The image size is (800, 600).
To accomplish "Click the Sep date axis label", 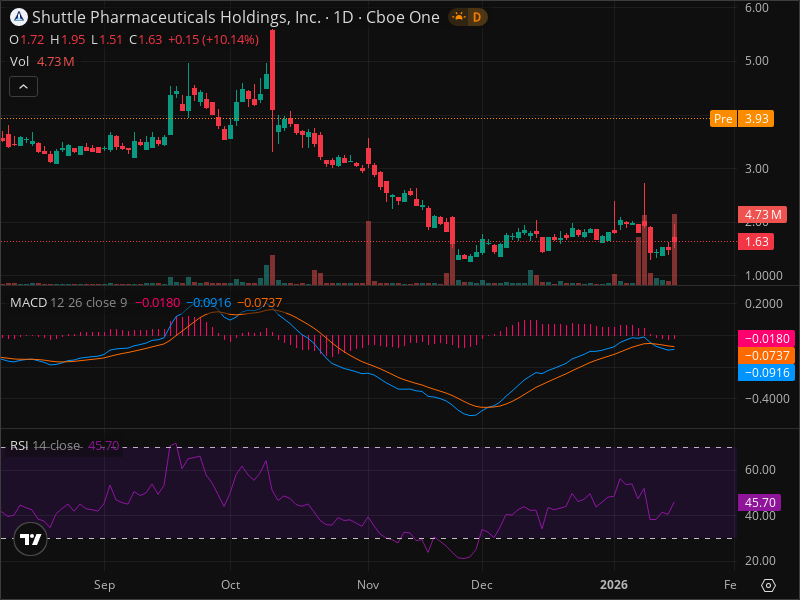I will point(105,585).
